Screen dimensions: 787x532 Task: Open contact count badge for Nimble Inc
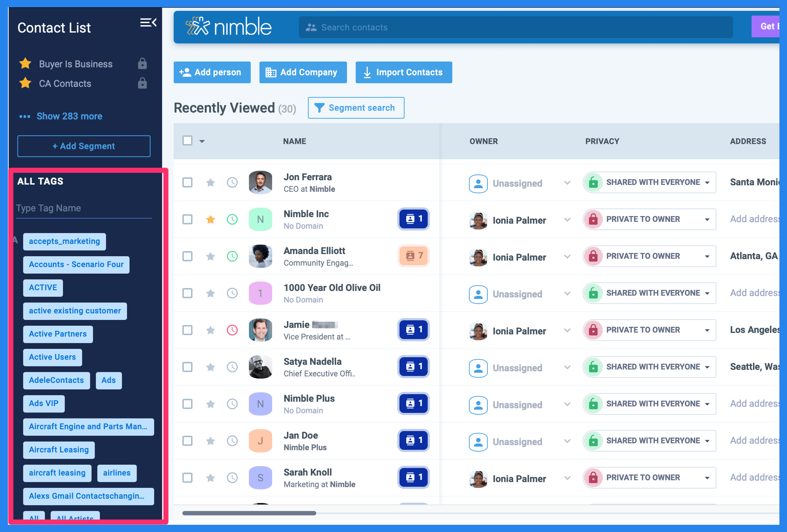(x=413, y=219)
